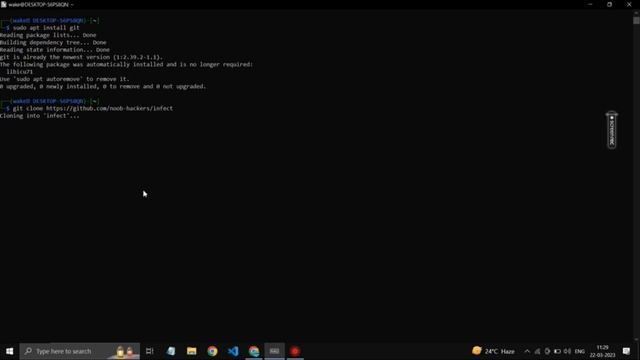Minimize the terminal window

pyautogui.click(x=590, y=4)
